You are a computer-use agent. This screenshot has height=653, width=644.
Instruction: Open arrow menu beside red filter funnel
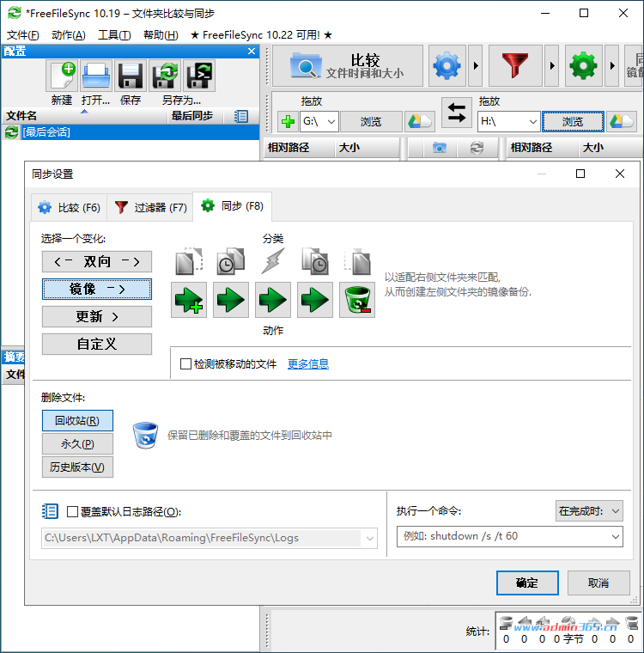(x=552, y=66)
